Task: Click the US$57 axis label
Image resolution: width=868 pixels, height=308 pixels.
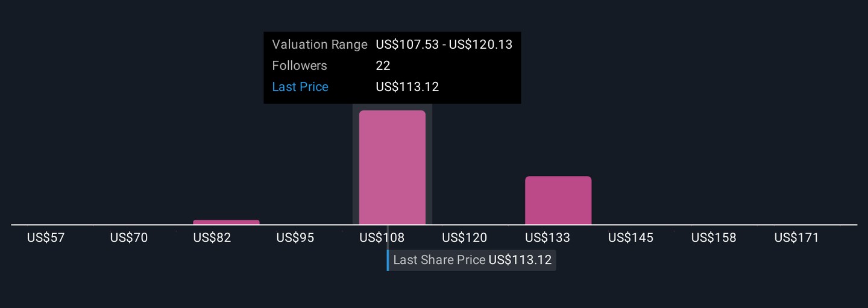Action: (x=46, y=237)
